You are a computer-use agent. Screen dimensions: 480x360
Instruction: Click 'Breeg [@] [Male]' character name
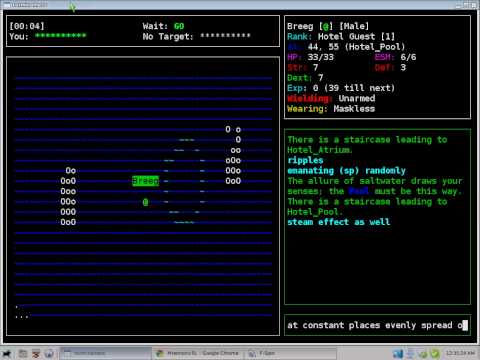328,26
